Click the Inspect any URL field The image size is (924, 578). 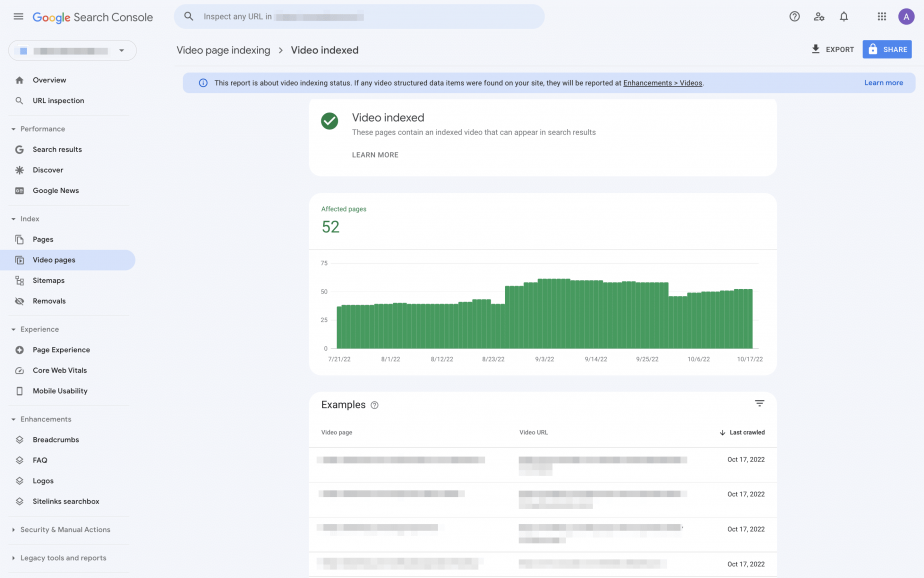[x=359, y=16]
